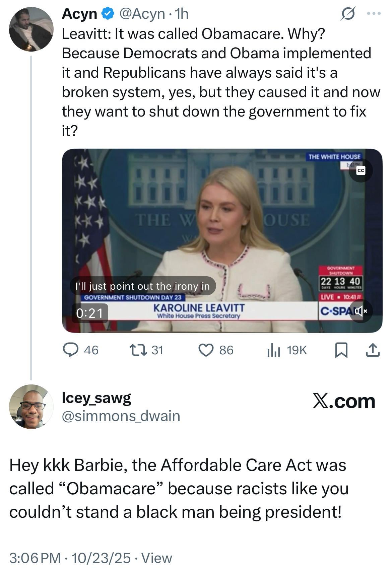
Task: Open Icey_sawg's profile avatar
Action: coord(31,407)
